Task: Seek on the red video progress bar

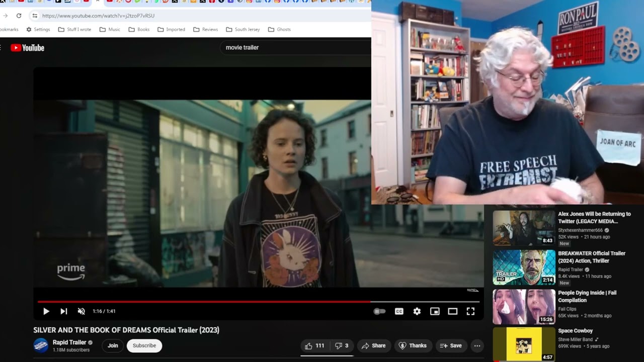Action: click(258, 302)
